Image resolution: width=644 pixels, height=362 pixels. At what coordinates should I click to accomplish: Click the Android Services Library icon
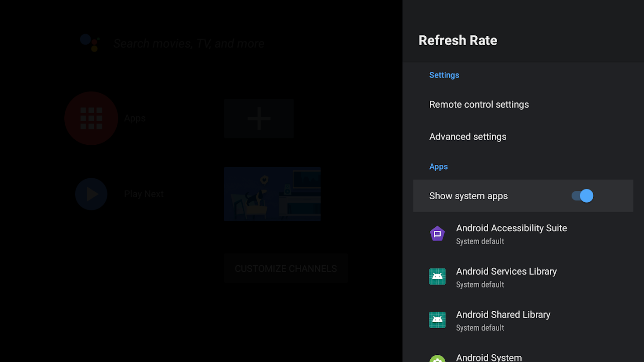437,276
